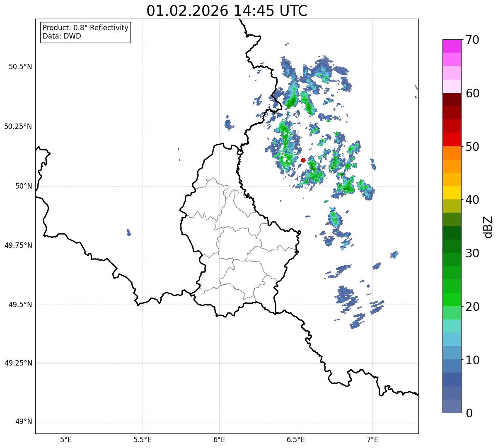Click the 49.25°N latitude tick label
This screenshot has height=448, width=498.
click(x=18, y=363)
